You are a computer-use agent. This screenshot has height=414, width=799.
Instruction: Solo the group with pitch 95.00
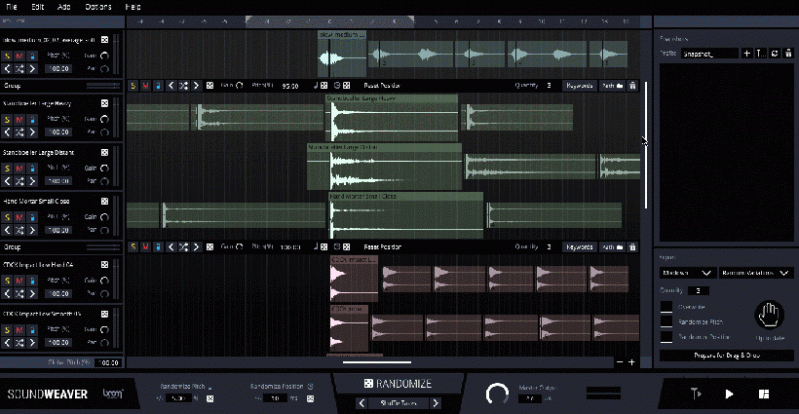click(x=134, y=86)
